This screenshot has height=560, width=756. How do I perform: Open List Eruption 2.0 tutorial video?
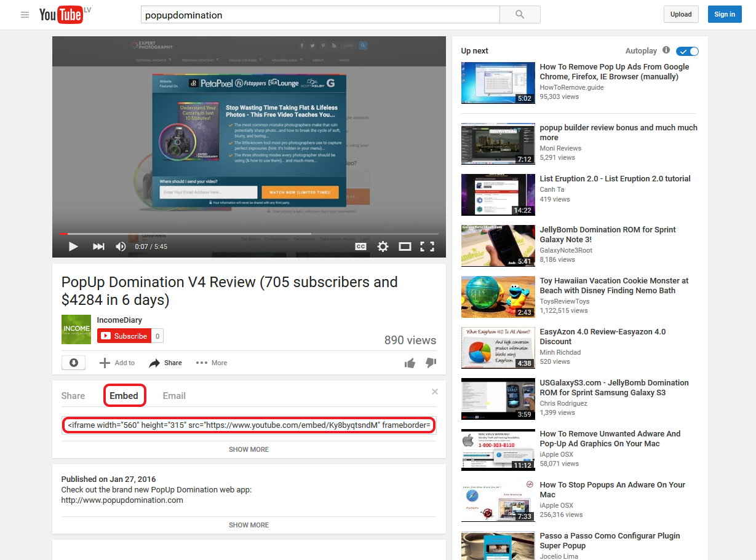(x=615, y=179)
